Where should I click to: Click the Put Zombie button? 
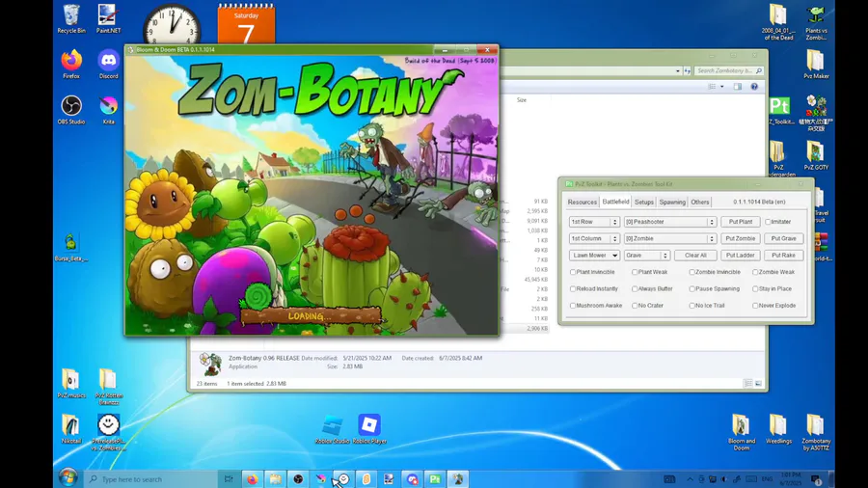click(x=740, y=238)
